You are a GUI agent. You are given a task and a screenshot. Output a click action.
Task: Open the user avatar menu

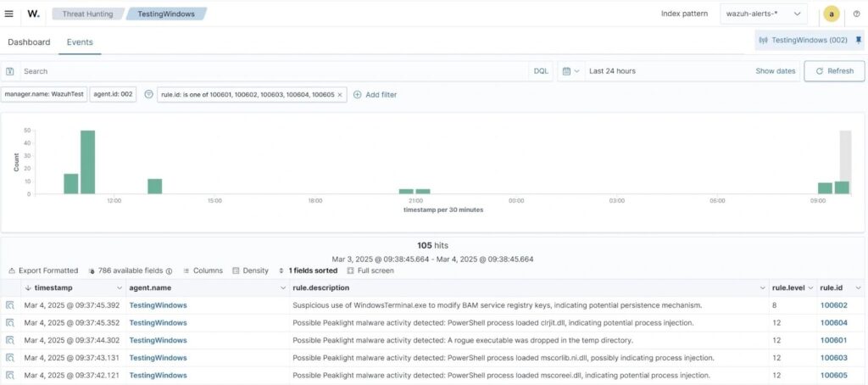pyautogui.click(x=831, y=14)
